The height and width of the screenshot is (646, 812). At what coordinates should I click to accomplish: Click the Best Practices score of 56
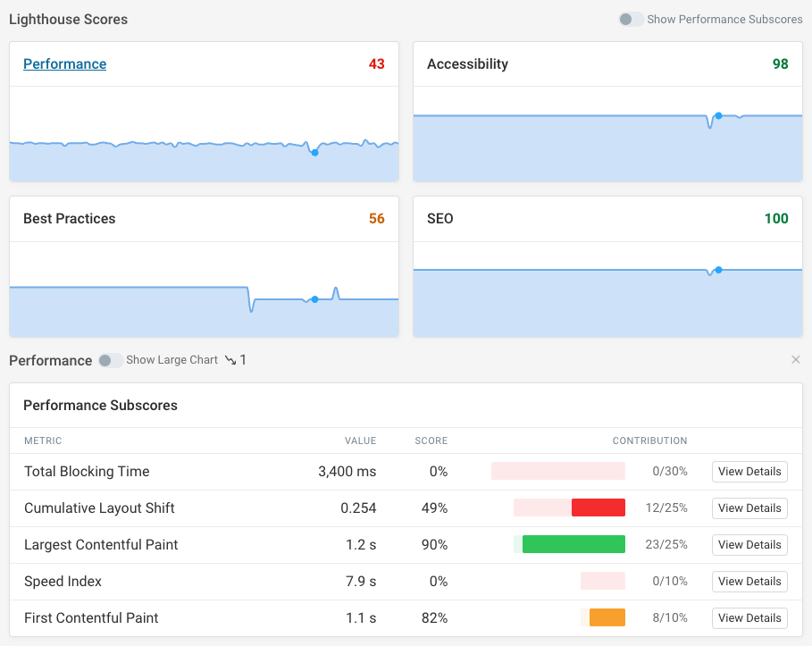click(379, 218)
